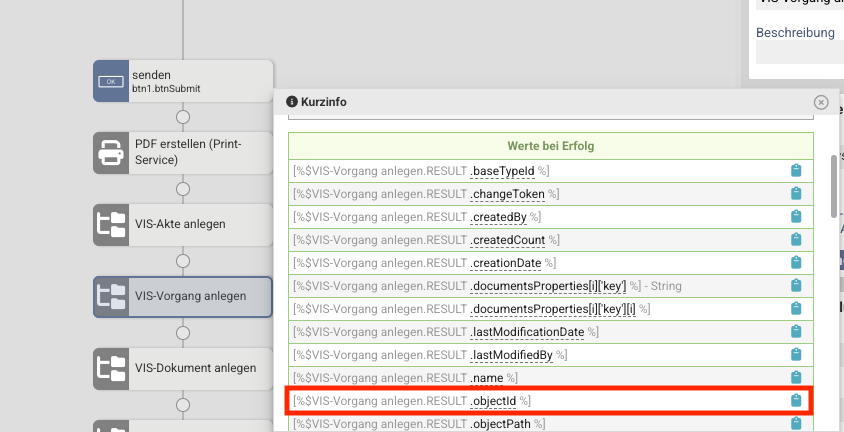Click the .baseTypeId placeholder text
The width and height of the screenshot is (844, 432).
pyautogui.click(x=503, y=171)
